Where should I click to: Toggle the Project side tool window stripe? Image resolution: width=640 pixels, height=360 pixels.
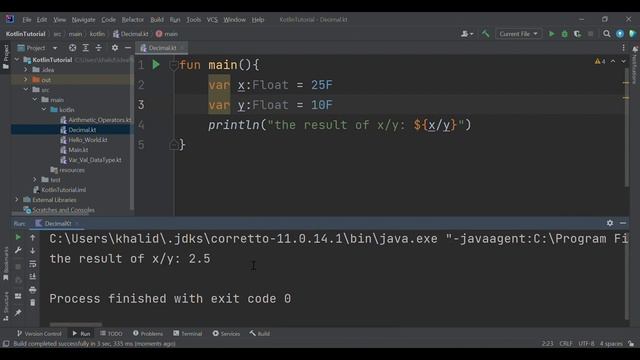[x=6, y=57]
